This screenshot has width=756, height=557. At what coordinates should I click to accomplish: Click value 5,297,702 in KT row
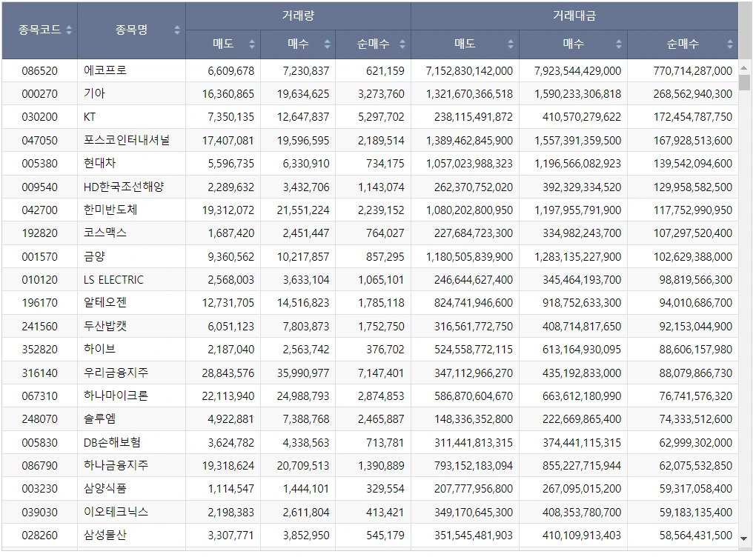coord(381,117)
